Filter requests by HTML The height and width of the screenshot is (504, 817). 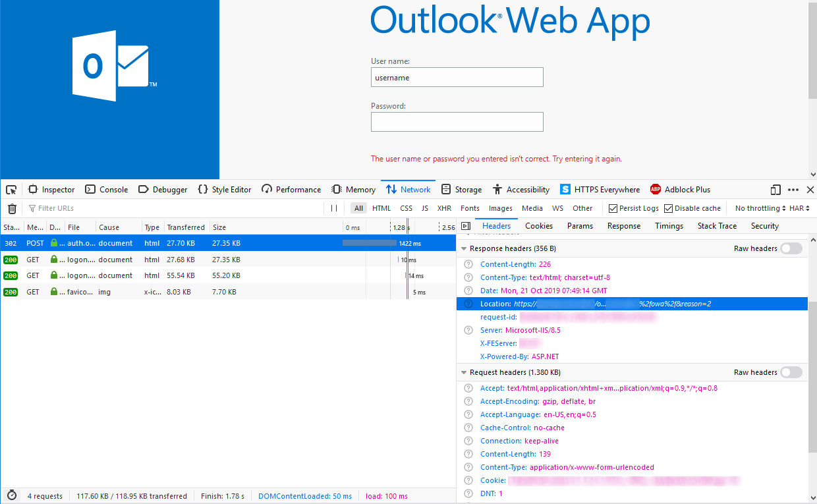click(381, 208)
